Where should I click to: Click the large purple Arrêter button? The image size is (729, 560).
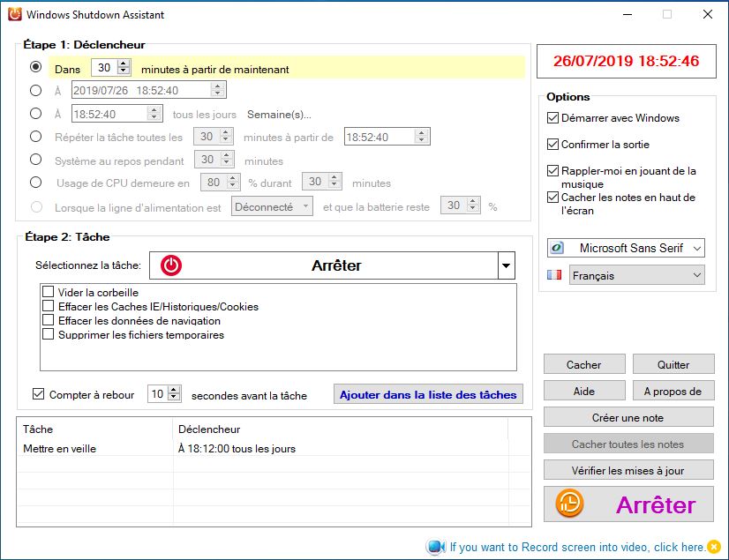pyautogui.click(x=628, y=504)
